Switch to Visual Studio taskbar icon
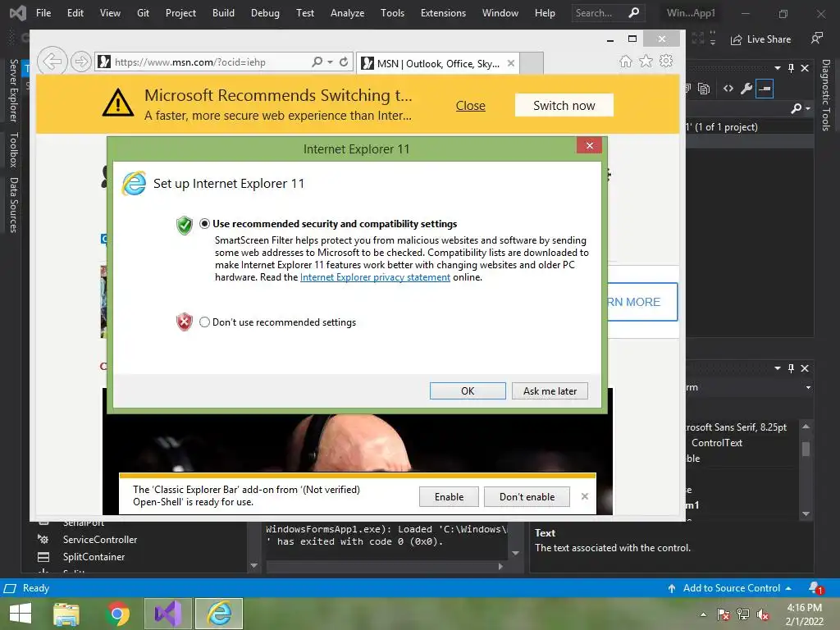The height and width of the screenshot is (630, 840). [168, 614]
